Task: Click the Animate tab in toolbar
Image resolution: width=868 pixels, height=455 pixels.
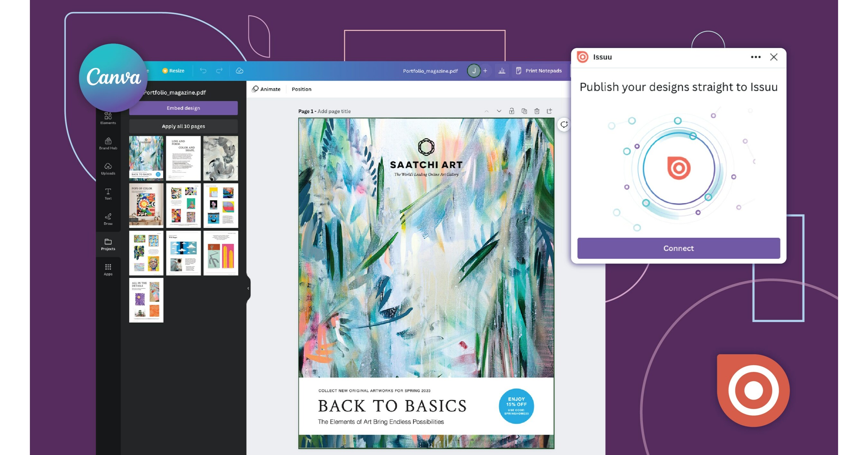Action: coord(266,89)
